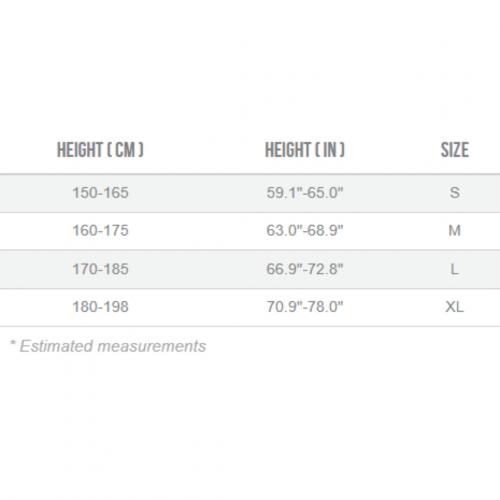Click the asterisk before Estimated measurements
The height and width of the screenshot is (500, 500).
[x=13, y=343]
